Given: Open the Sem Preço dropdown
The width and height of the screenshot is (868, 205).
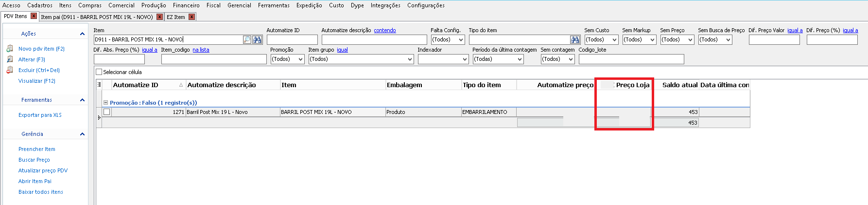Looking at the screenshot, I should [691, 39].
